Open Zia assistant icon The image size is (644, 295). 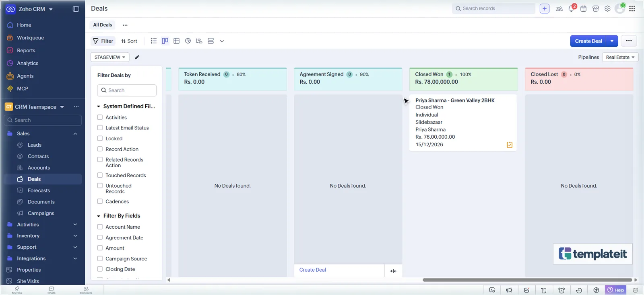point(559,8)
